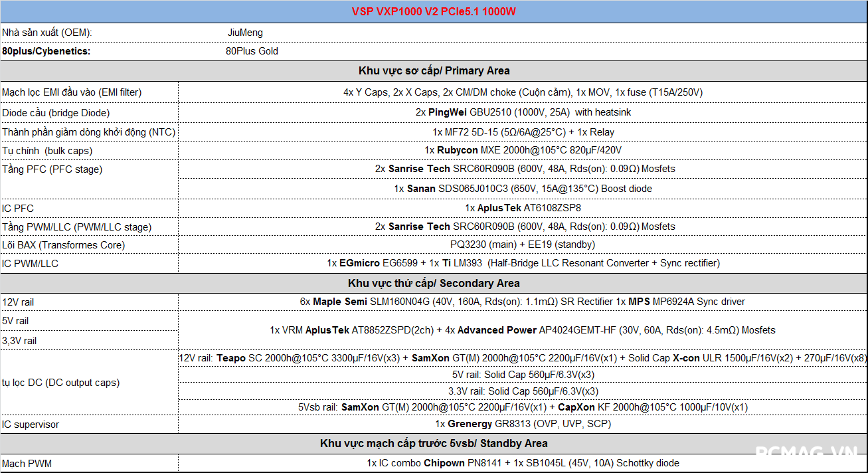Select the EMI filter row label
Viewport: 868px width, 473px height.
tap(72, 92)
